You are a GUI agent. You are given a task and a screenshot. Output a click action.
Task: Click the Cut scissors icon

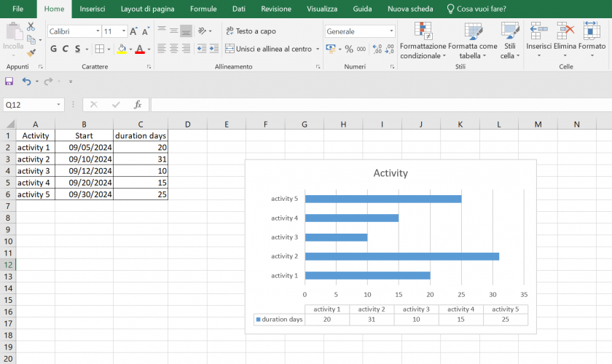point(31,25)
